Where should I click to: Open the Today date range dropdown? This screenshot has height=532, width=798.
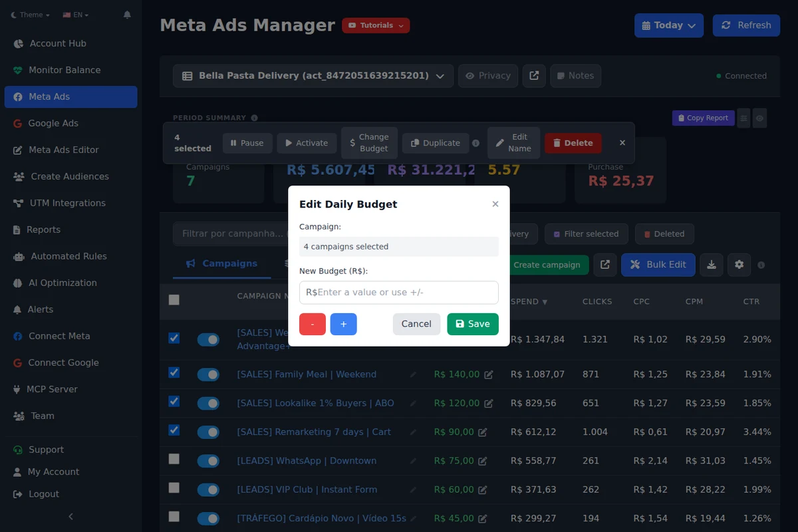coord(669,25)
